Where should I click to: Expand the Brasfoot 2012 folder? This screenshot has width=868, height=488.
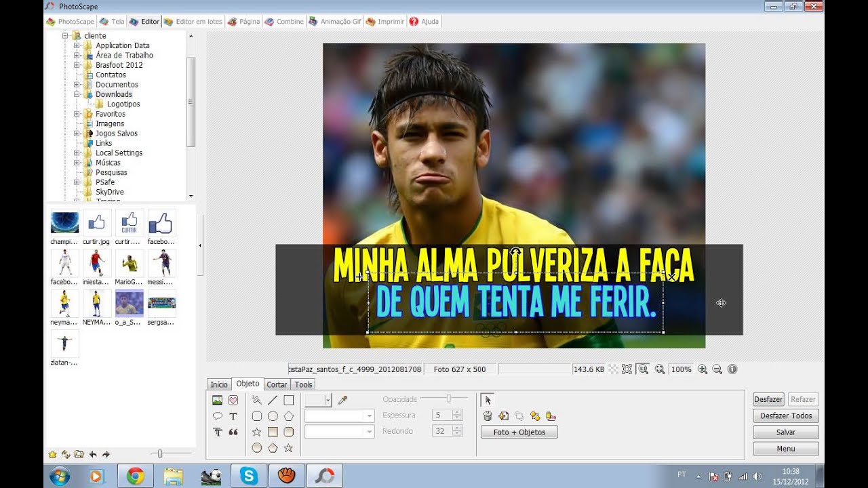[77, 65]
